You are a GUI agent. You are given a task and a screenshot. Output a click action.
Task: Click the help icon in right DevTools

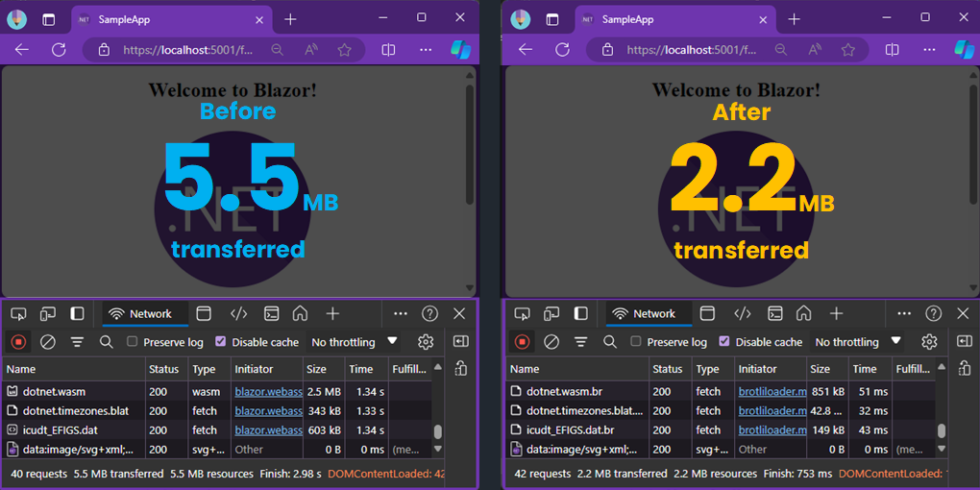[x=933, y=314]
